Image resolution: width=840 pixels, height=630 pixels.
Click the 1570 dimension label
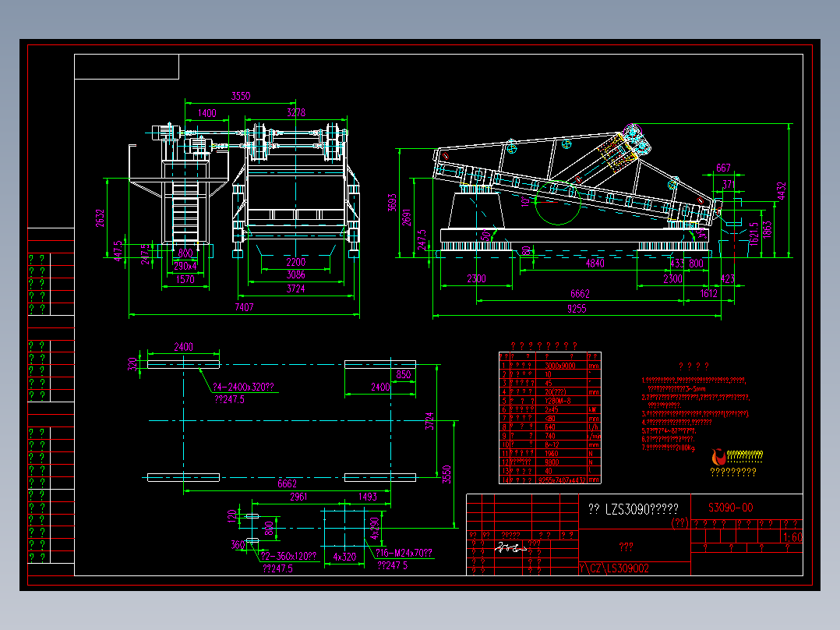tap(185, 279)
